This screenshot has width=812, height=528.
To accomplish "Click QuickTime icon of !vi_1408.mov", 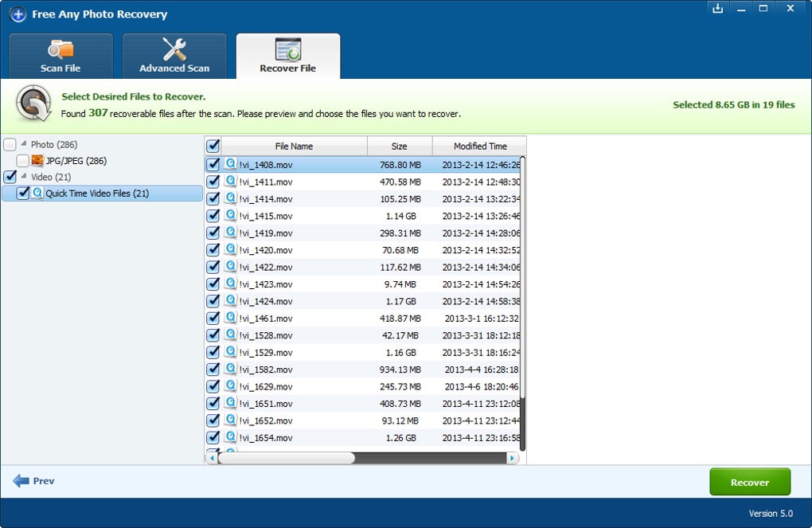I will (x=230, y=164).
